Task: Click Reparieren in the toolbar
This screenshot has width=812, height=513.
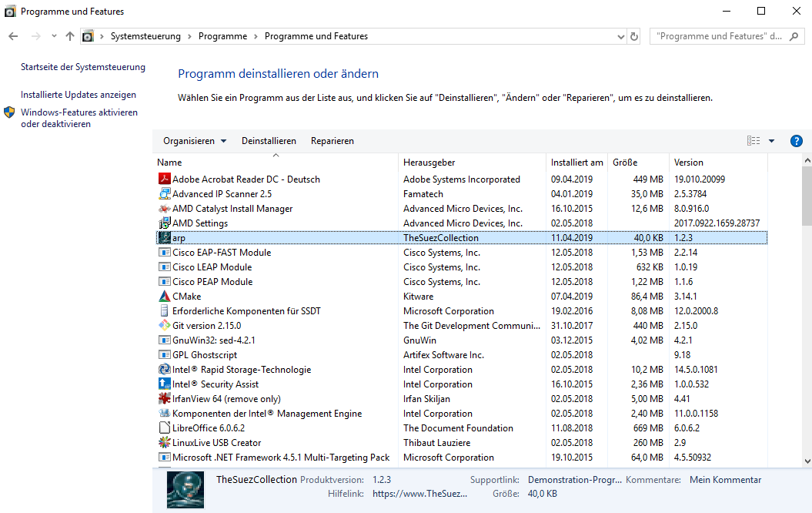Action: tap(332, 141)
